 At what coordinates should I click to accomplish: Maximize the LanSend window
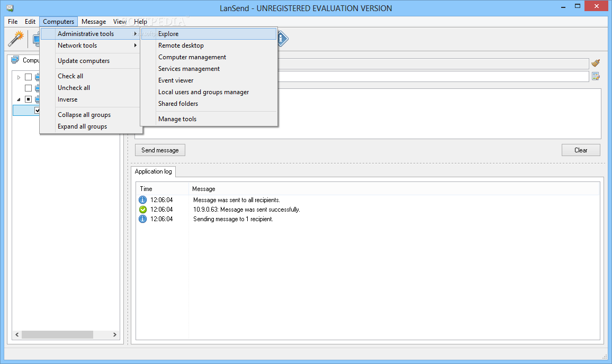tap(578, 6)
